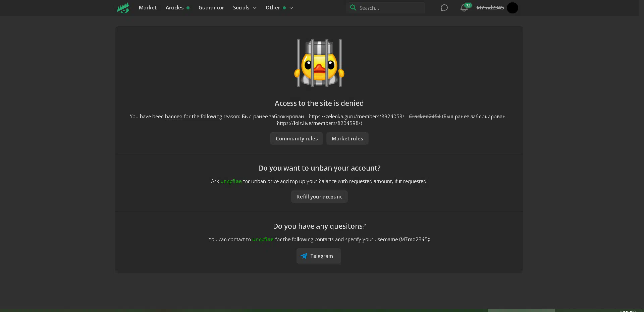
Task: Click the caged duck ban image
Action: coord(319,63)
